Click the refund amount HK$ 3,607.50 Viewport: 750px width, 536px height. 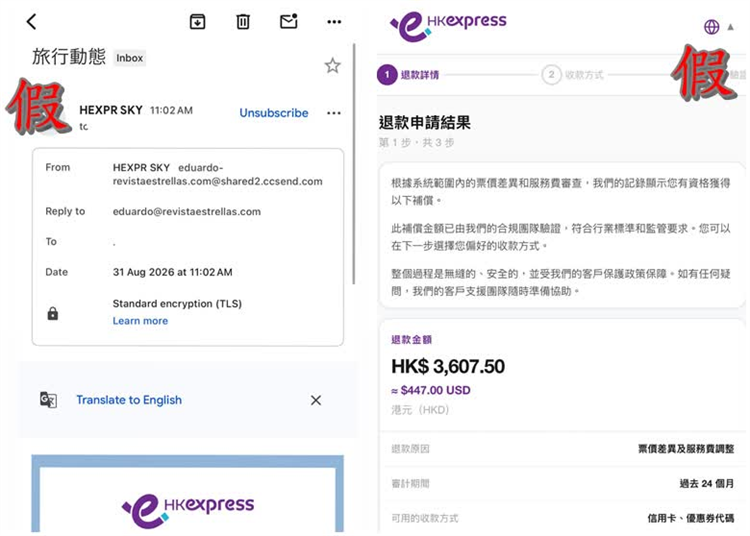coord(448,367)
